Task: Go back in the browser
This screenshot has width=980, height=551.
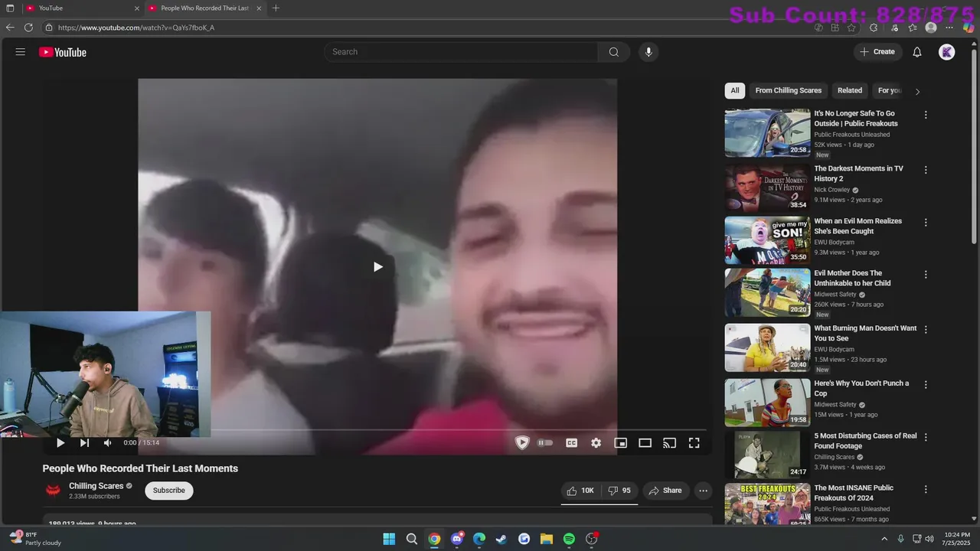Action: pyautogui.click(x=10, y=28)
